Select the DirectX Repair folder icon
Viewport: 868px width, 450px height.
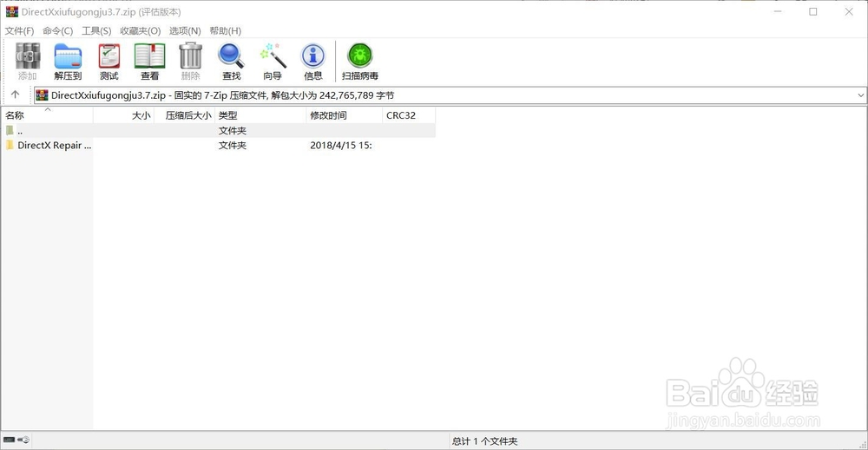[x=10, y=145]
